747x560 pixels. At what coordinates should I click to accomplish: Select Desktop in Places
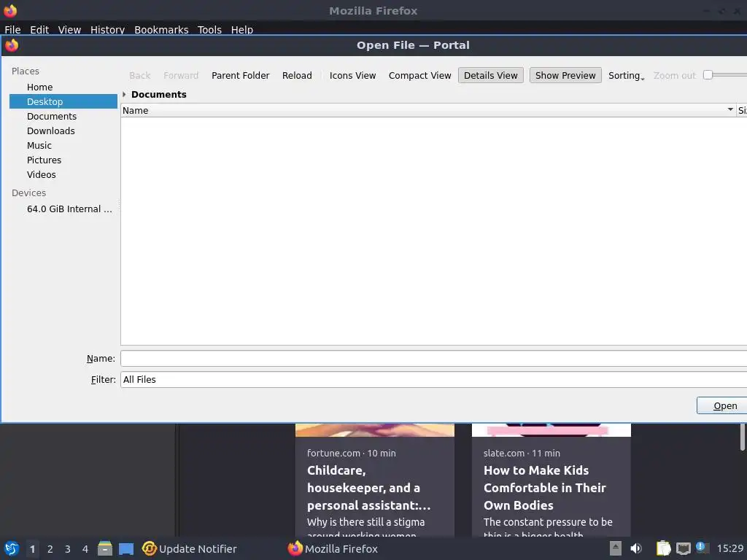click(63, 101)
